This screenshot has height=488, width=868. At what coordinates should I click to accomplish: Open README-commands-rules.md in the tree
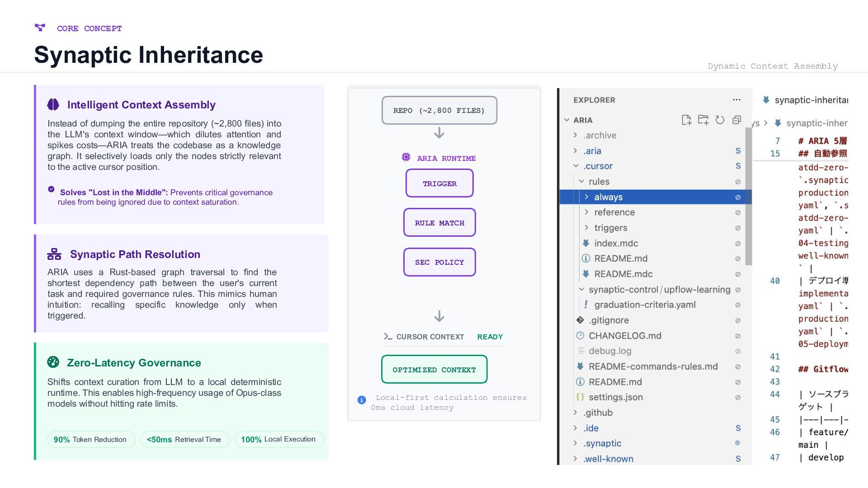(x=653, y=366)
